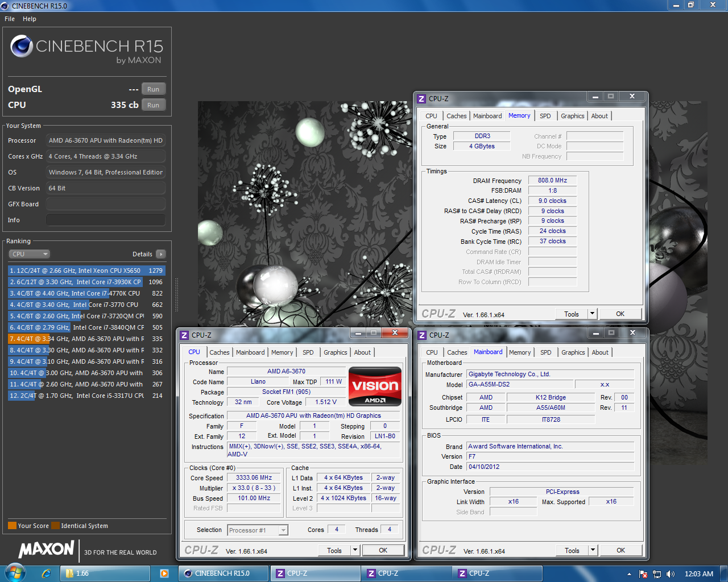
Task: Click the CAS# Latency 9.0 clocks value
Action: pos(552,201)
